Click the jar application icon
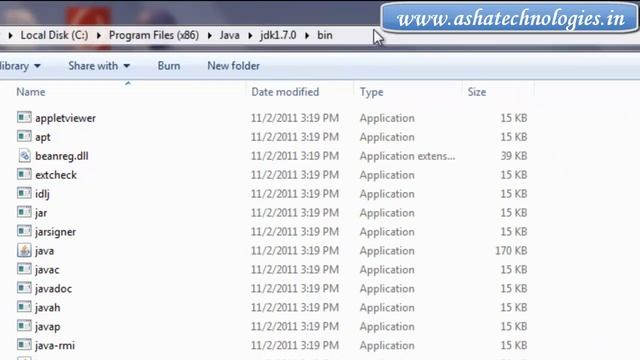This screenshot has height=360, width=640. (24, 212)
